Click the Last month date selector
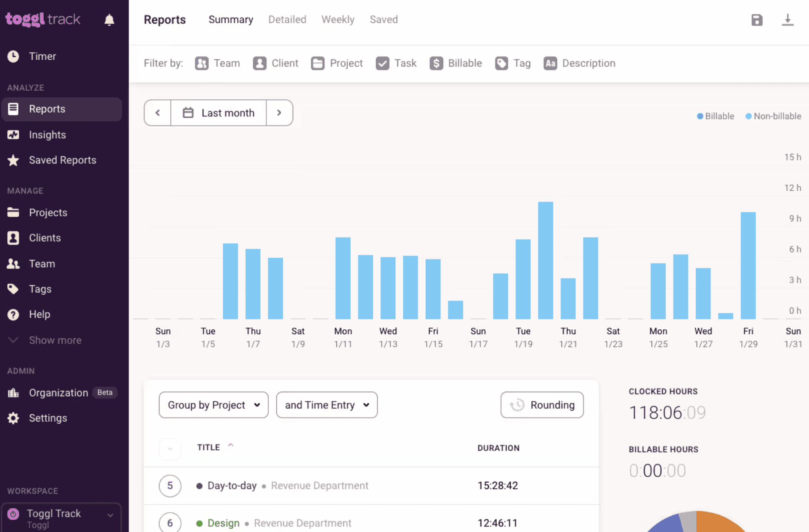This screenshot has width=809, height=532. point(219,113)
